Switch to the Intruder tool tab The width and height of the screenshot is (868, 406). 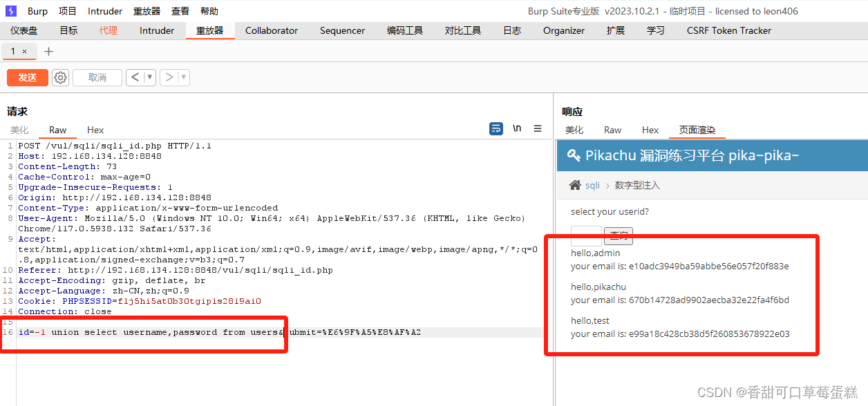pyautogui.click(x=157, y=30)
